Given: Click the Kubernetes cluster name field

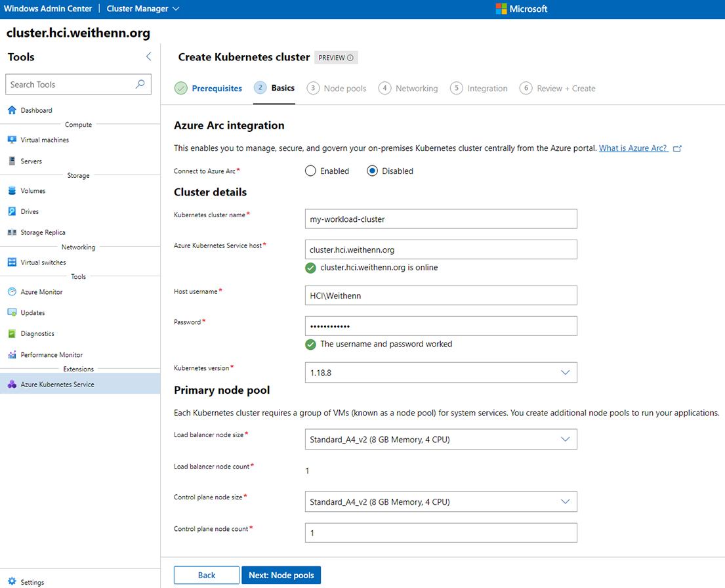Looking at the screenshot, I should (x=441, y=219).
